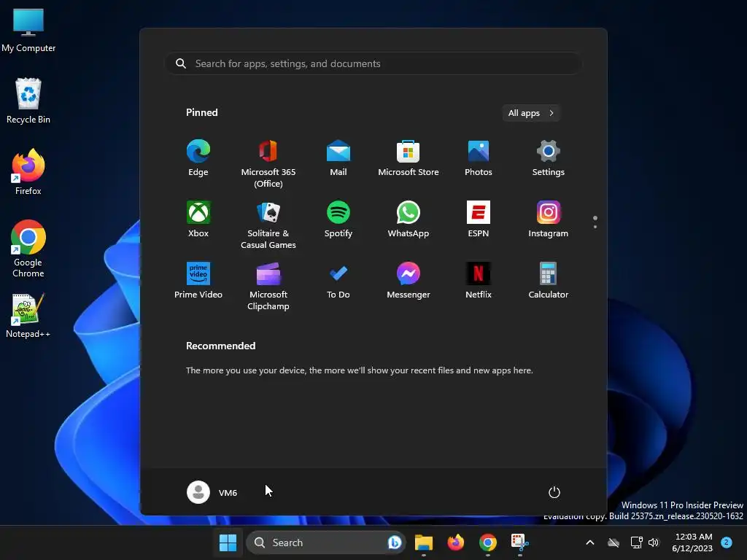Open Bing chat icon in taskbar search

(395, 542)
